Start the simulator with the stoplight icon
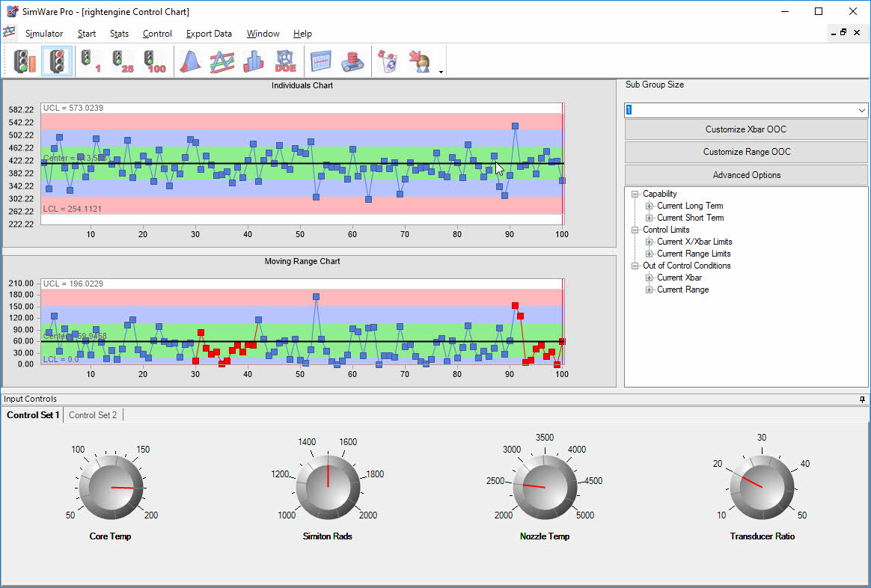 click(x=23, y=61)
